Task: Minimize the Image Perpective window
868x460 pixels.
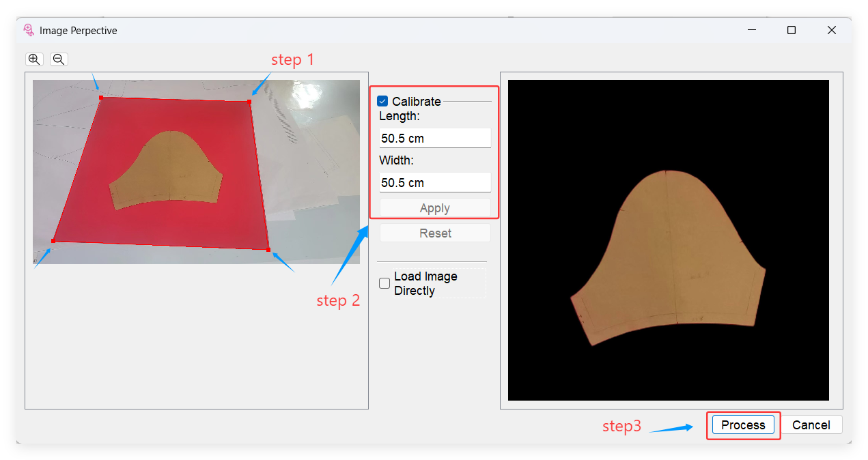Action: [751, 31]
